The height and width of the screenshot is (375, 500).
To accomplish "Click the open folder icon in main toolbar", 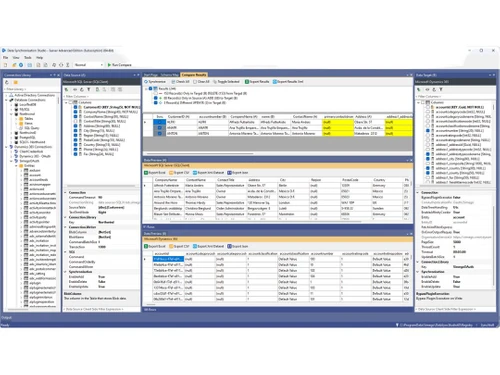I will point(14,65).
